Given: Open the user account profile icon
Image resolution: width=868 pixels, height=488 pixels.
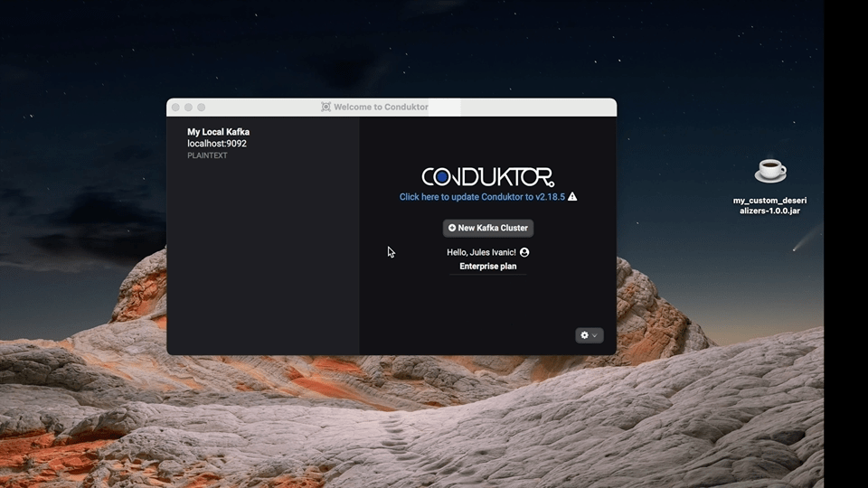Looking at the screenshot, I should click(524, 252).
